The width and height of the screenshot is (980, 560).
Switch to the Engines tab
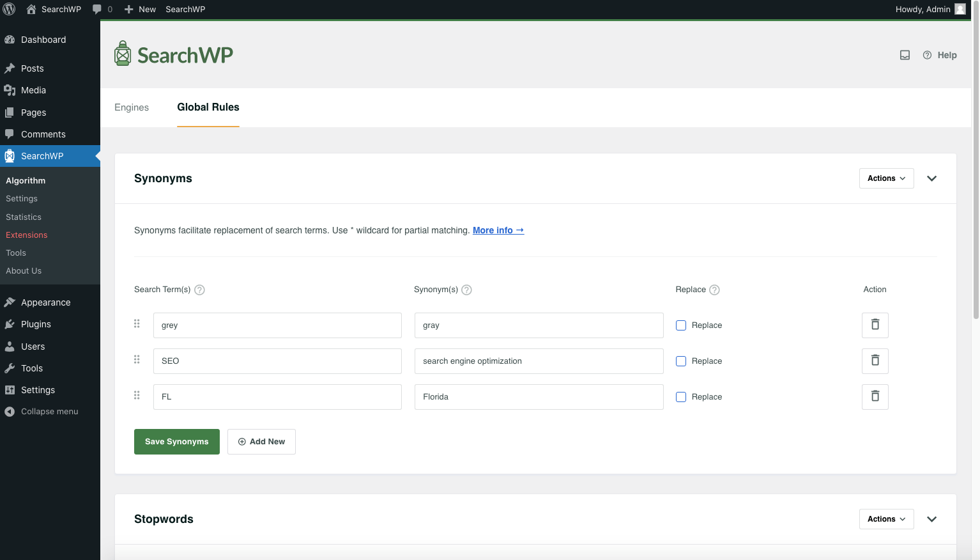(132, 107)
